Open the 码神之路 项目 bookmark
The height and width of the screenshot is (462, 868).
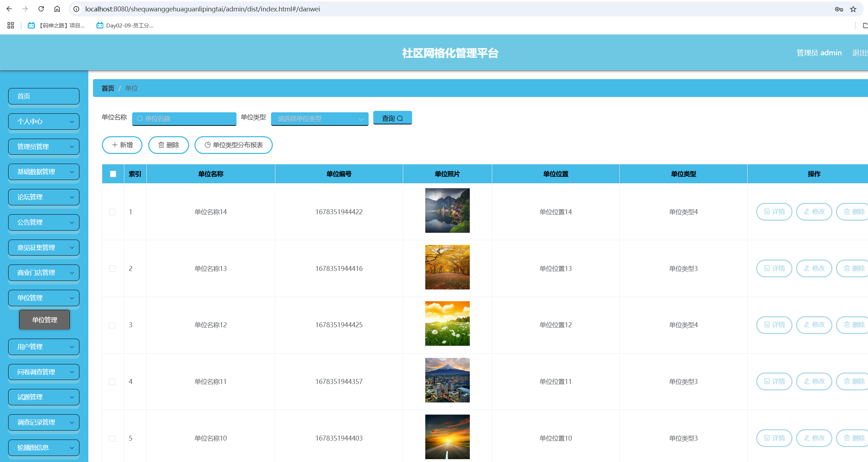tap(56, 25)
